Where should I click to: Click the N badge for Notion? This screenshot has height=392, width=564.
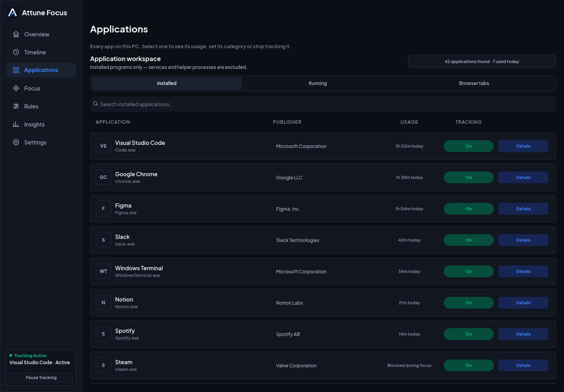click(x=103, y=303)
